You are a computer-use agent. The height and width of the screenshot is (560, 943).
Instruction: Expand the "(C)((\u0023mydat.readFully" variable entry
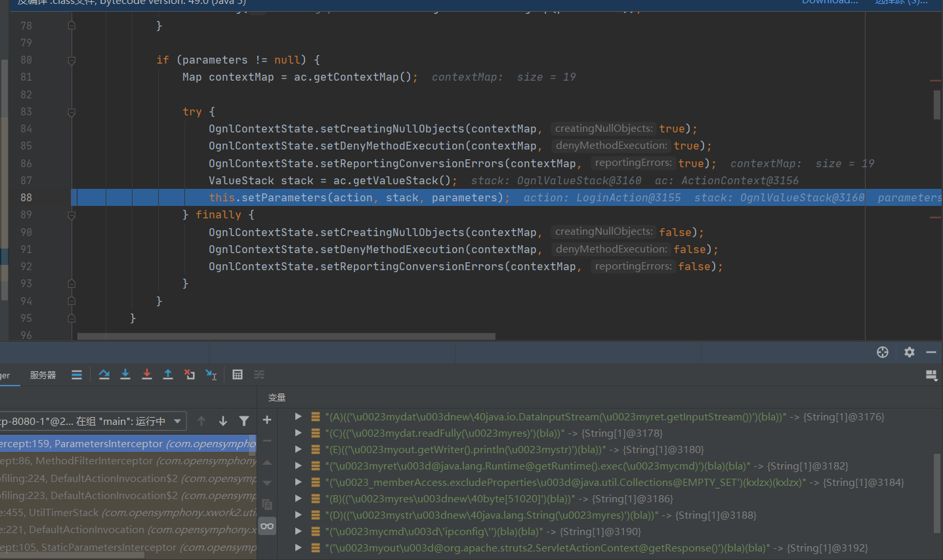coord(298,433)
